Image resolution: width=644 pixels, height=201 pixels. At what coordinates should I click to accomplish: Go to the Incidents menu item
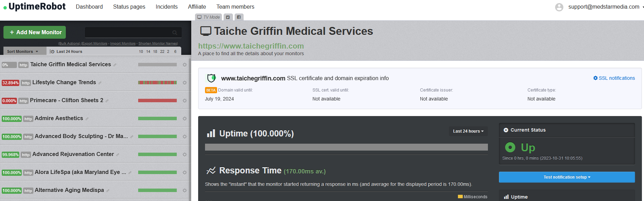(166, 7)
